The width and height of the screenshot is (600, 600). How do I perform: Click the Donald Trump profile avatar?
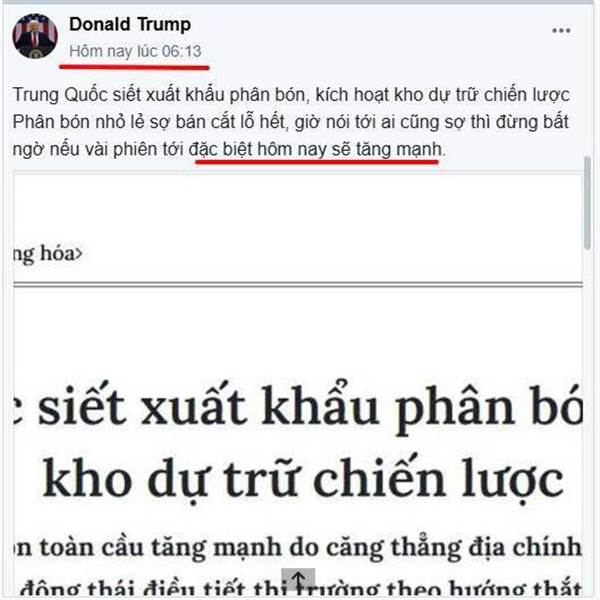pos(35,36)
